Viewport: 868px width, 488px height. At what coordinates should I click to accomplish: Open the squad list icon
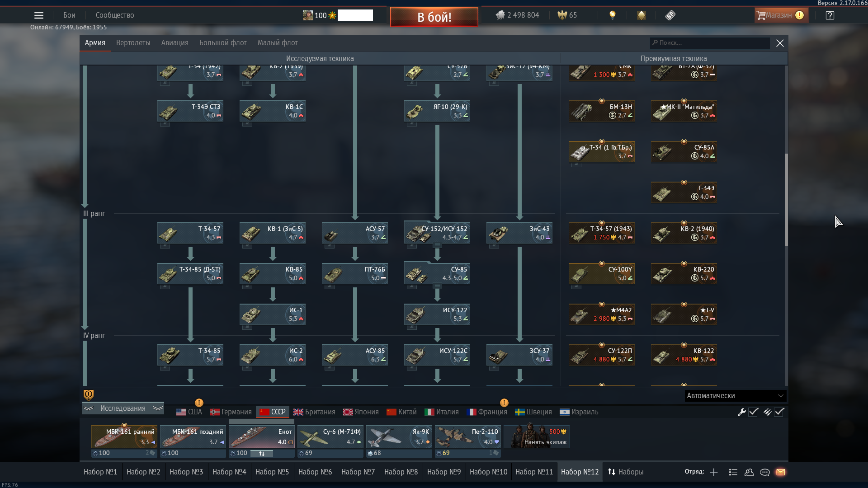tap(733, 472)
